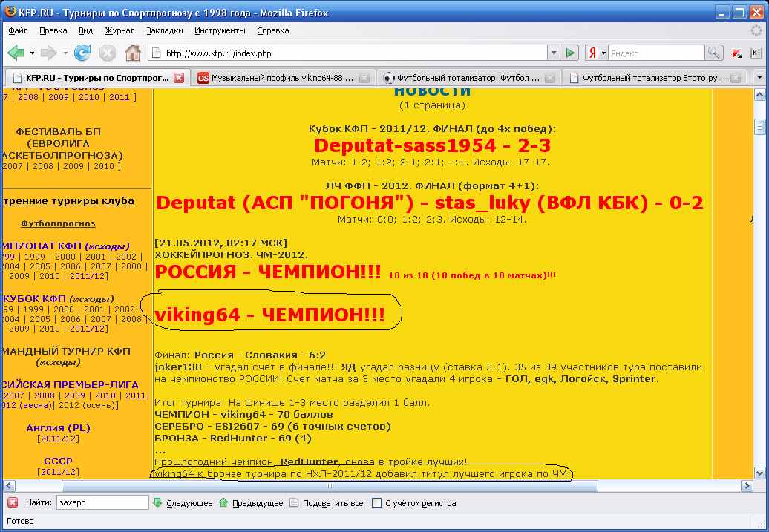Click the horizontal scrollbar left arrow
The width and height of the screenshot is (769, 532).
point(9,486)
